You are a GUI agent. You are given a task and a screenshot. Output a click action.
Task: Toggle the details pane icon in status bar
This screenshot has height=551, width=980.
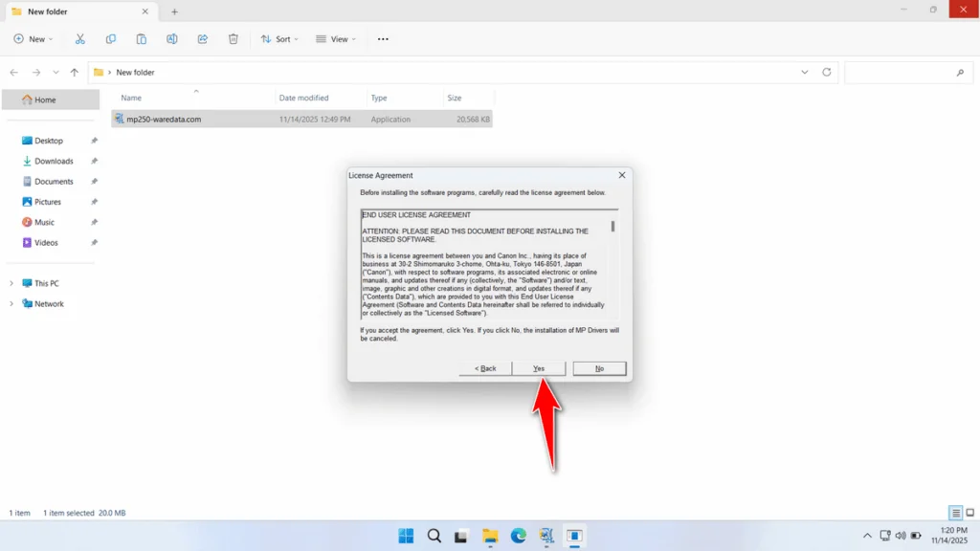tap(953, 513)
